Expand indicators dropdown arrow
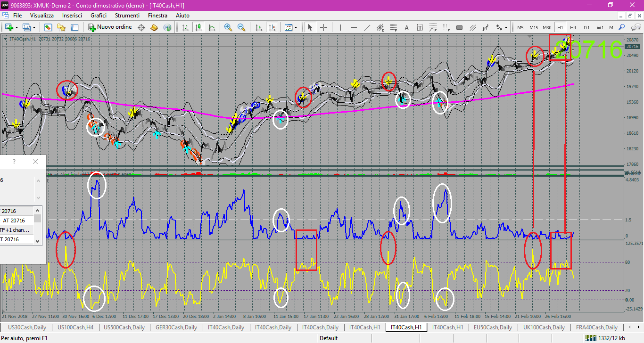The width and height of the screenshot is (644, 343). coord(296,27)
